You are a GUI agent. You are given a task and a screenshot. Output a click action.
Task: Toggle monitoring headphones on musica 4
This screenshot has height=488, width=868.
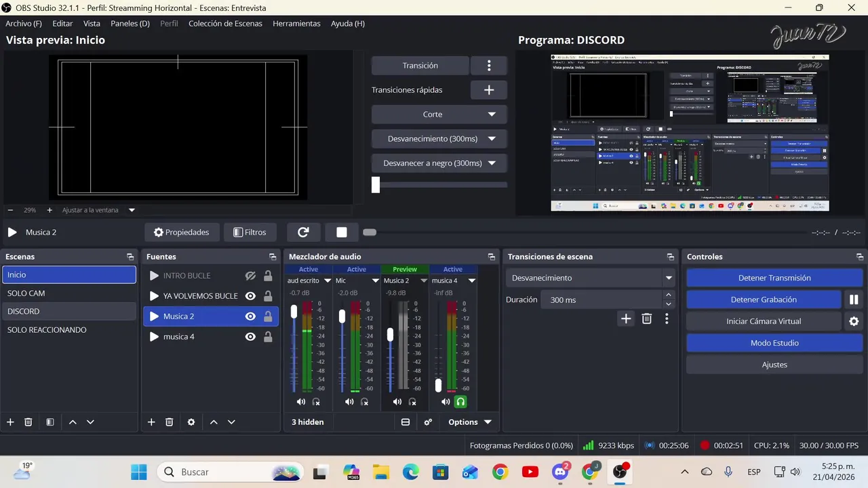click(x=460, y=402)
